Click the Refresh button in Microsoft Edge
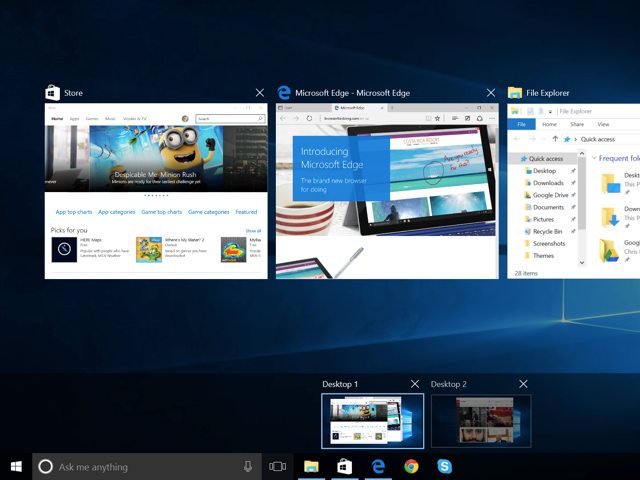 (x=309, y=118)
